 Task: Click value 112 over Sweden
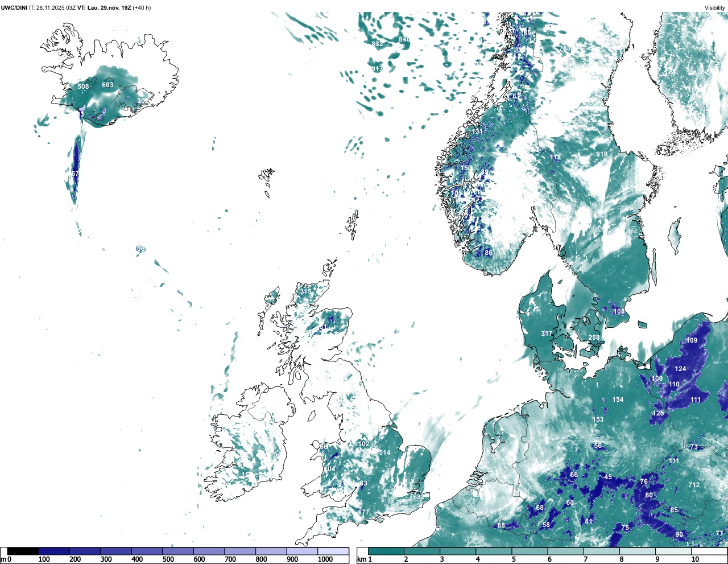(x=555, y=158)
